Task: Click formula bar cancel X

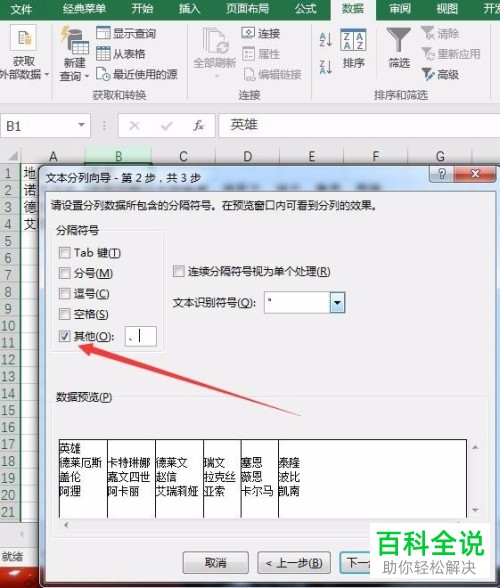Action: coord(134,126)
